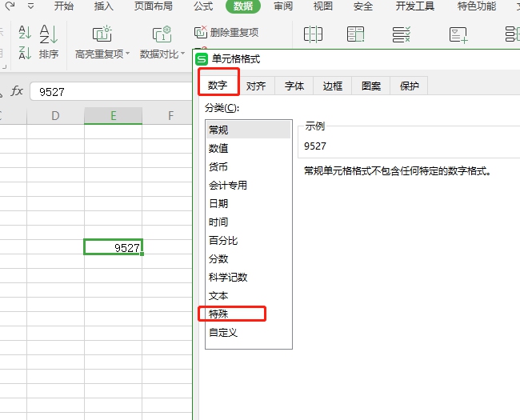Image resolution: width=520 pixels, height=420 pixels.
Task: Open the 安全 ribbon tab
Action: pyautogui.click(x=363, y=6)
